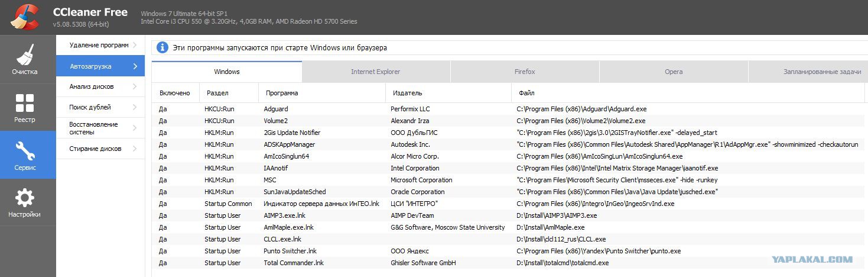Click publisher Oracle Corporation cell
This screenshot has width=868, height=277.
(x=417, y=192)
